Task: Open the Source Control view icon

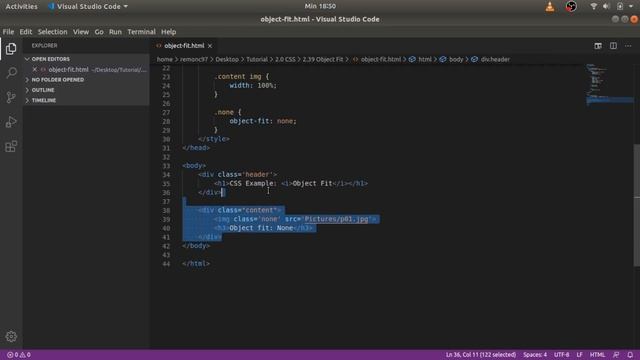Action: pyautogui.click(x=11, y=97)
